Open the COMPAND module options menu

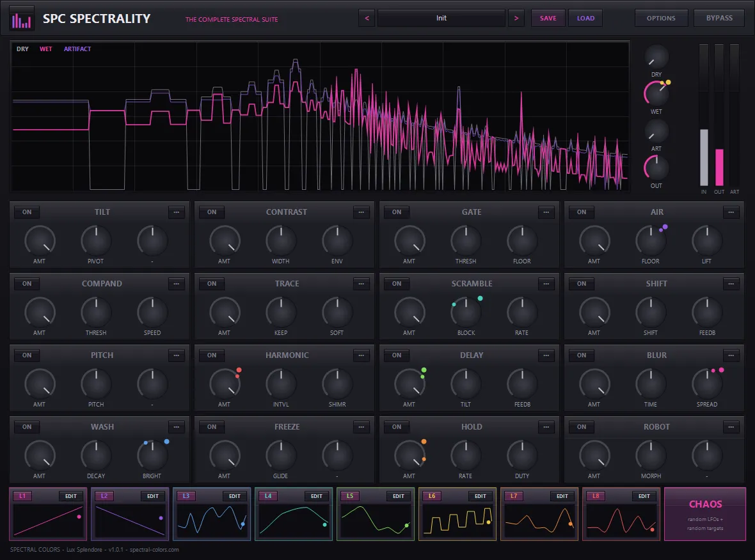tap(177, 284)
